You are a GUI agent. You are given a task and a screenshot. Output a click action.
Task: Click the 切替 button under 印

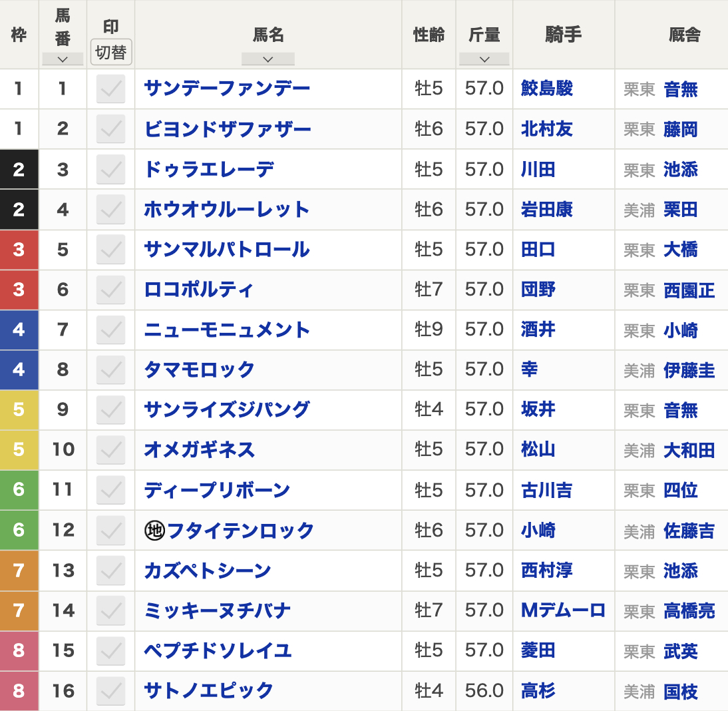(111, 52)
